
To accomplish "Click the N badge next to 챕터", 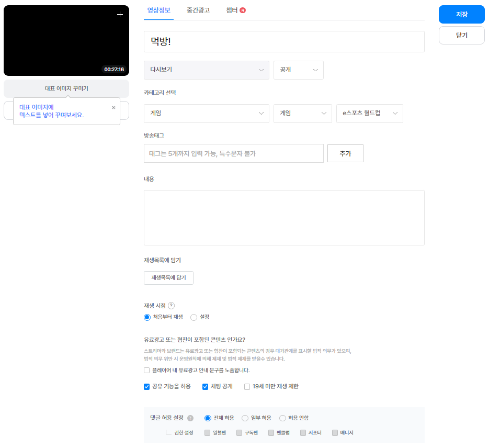I will [243, 10].
